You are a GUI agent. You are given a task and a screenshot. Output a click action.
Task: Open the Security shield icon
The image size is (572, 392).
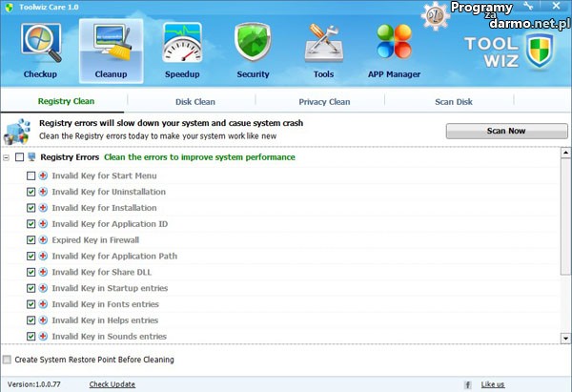253,45
